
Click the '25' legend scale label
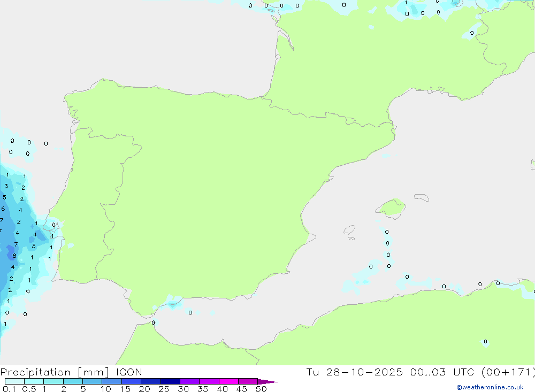tap(164, 389)
